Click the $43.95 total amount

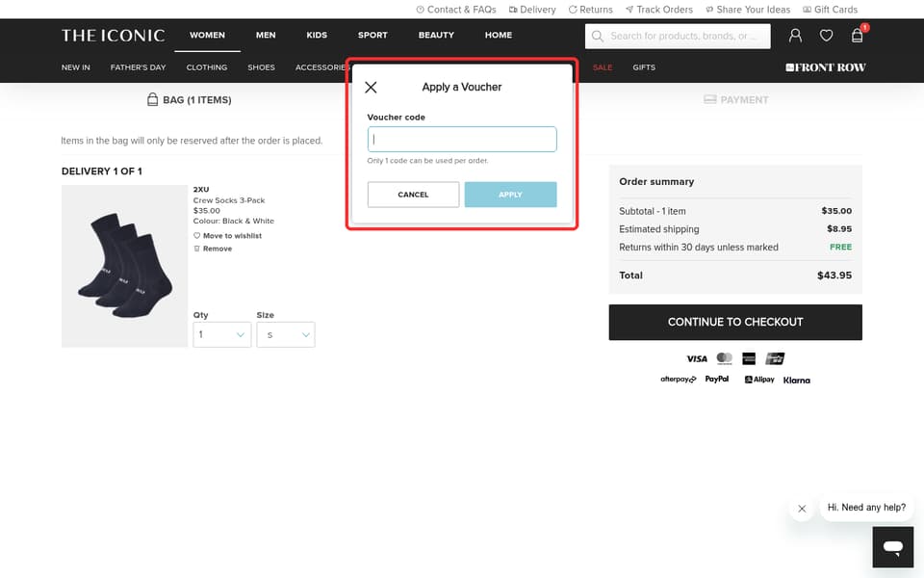834,276
